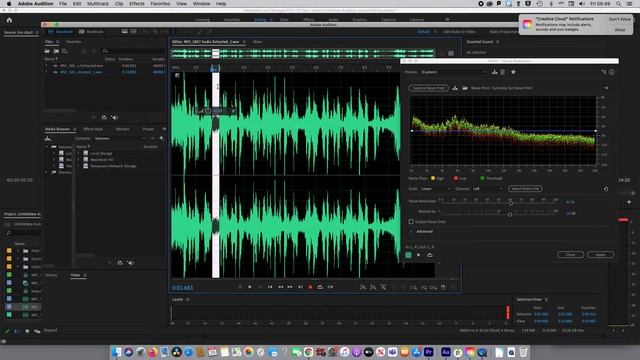This screenshot has width=640, height=360.
Task: Click the Delete Preset trash icon
Action: pyautogui.click(x=502, y=72)
